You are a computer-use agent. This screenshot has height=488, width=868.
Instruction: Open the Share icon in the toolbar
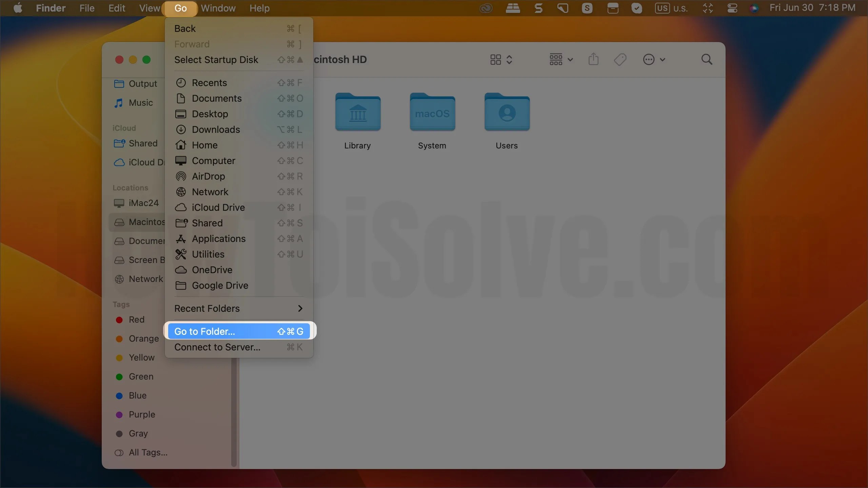coord(593,59)
